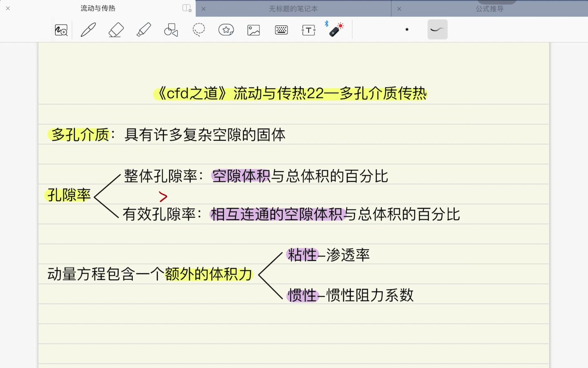Click the text 整体孔隙率
The image size is (588, 368).
pyautogui.click(x=160, y=176)
